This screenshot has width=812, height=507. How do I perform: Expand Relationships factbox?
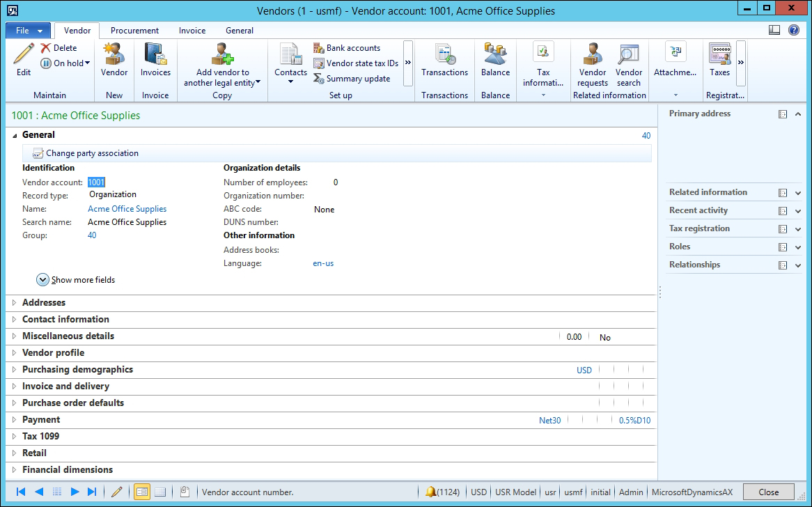(798, 265)
